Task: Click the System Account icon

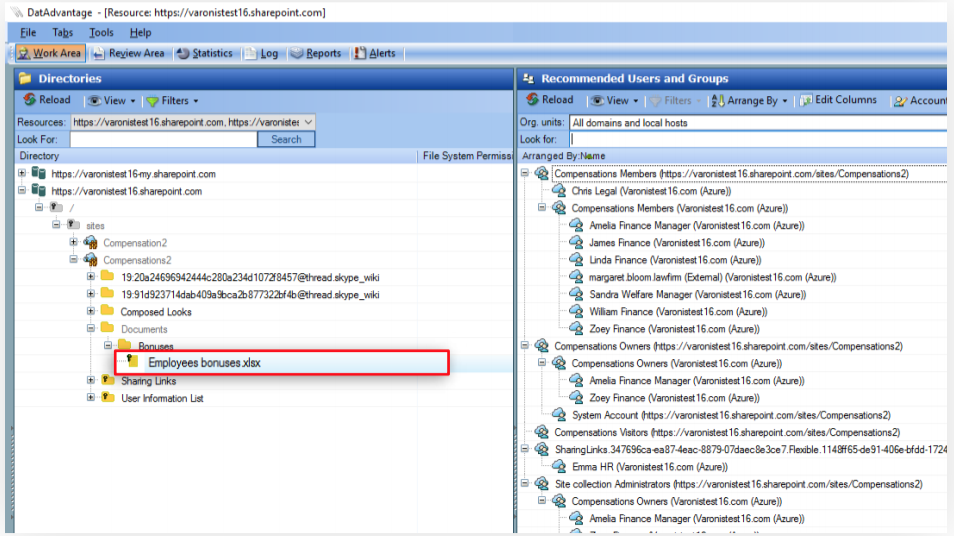Action: 559,415
